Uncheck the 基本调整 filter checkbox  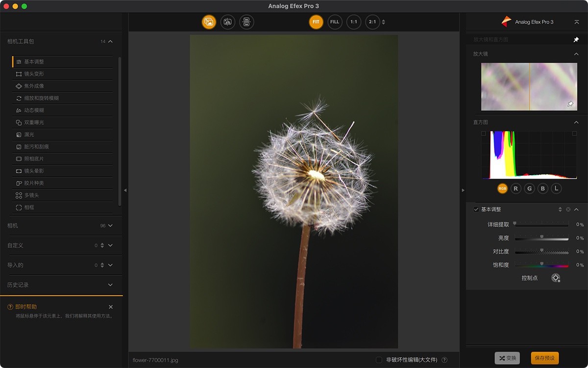(476, 210)
